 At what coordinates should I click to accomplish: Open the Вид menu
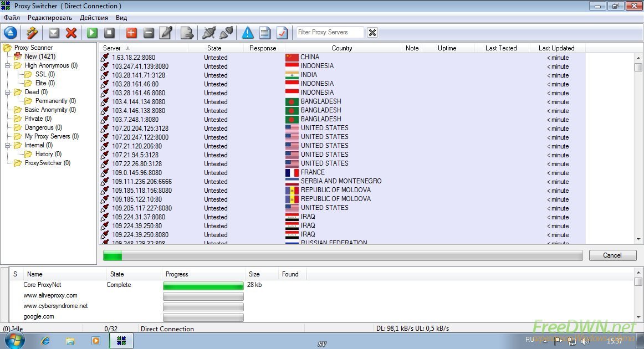(121, 18)
